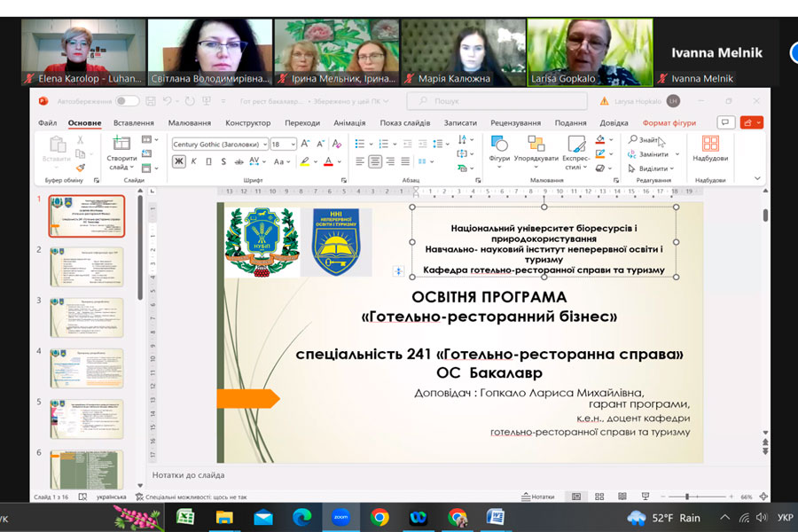Click the Save icon in title bar

[x=151, y=101]
